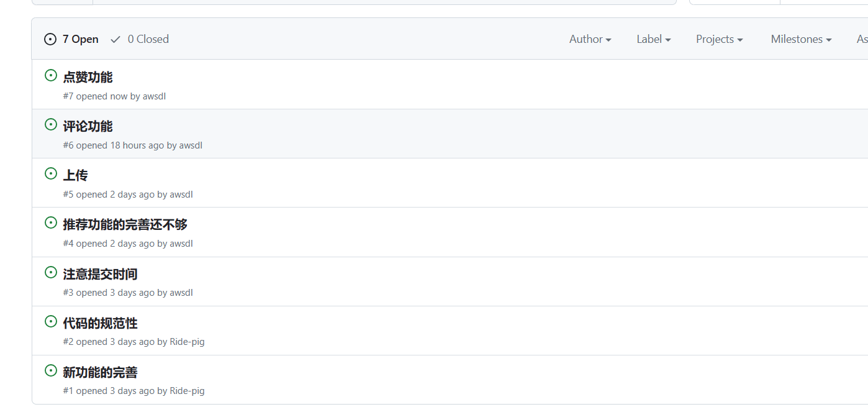868x412 pixels.
Task: Open issue titled 注意提交时间
Action: tap(100, 274)
